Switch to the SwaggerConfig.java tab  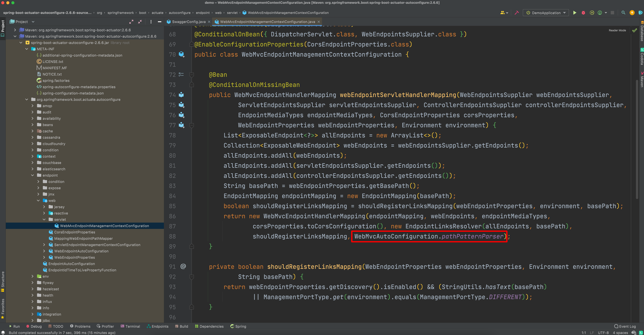click(x=189, y=22)
